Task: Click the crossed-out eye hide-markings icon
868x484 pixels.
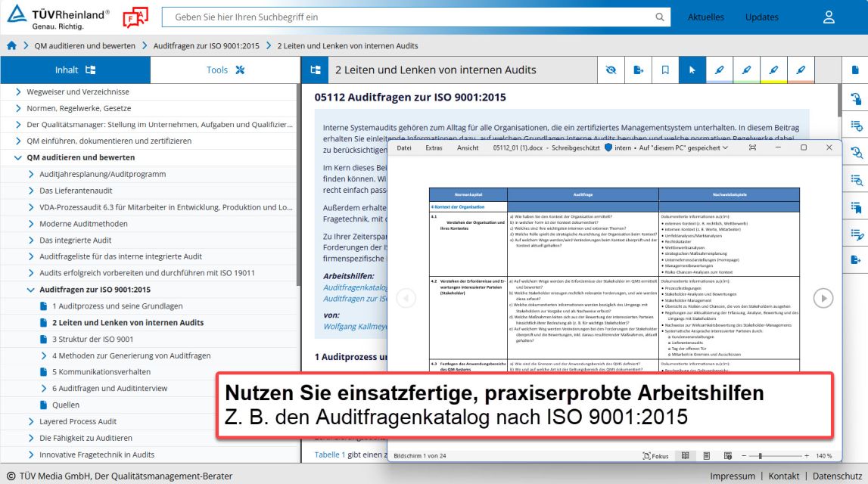Action: 611,70
